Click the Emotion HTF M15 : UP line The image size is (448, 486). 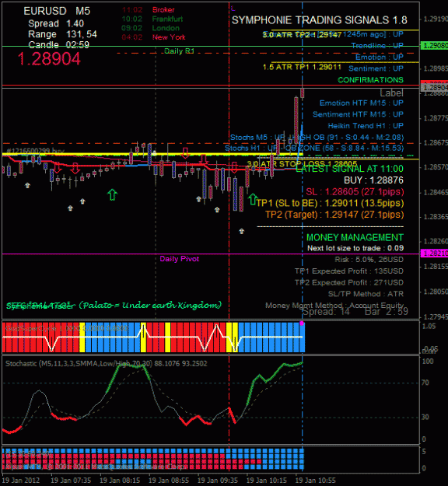pos(362,103)
